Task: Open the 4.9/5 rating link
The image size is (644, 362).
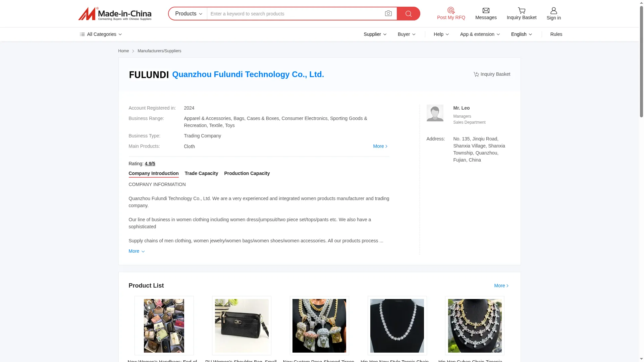Action: point(150,164)
